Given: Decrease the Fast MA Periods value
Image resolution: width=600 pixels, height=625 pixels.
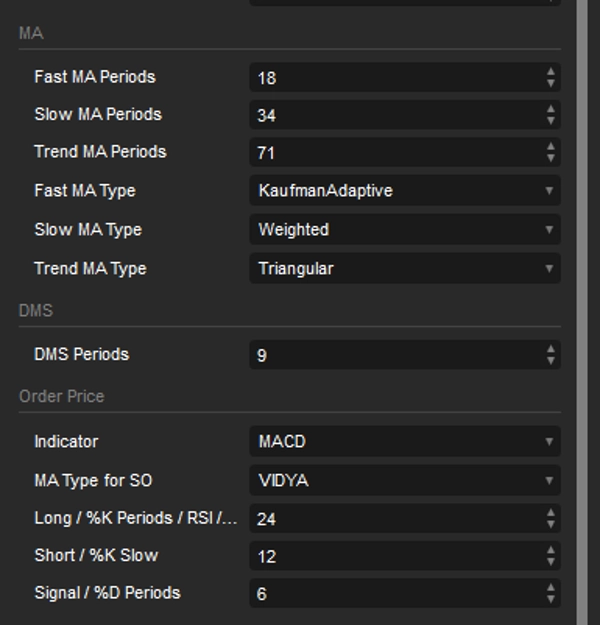Looking at the screenshot, I should click(551, 83).
